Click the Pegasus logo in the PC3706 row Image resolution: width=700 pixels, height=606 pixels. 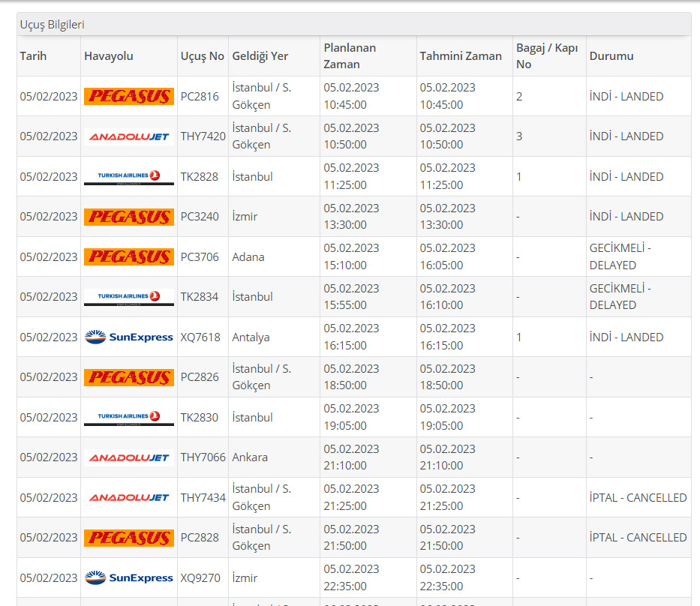(x=129, y=257)
